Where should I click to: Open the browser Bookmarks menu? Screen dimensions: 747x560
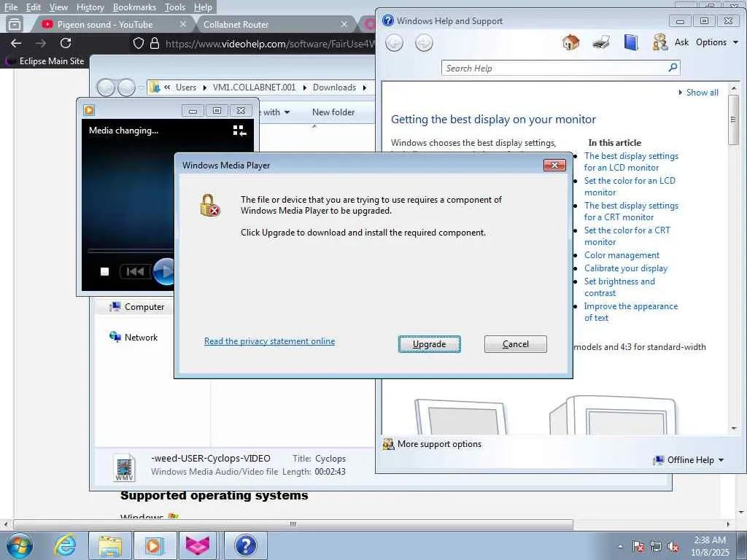click(x=134, y=7)
